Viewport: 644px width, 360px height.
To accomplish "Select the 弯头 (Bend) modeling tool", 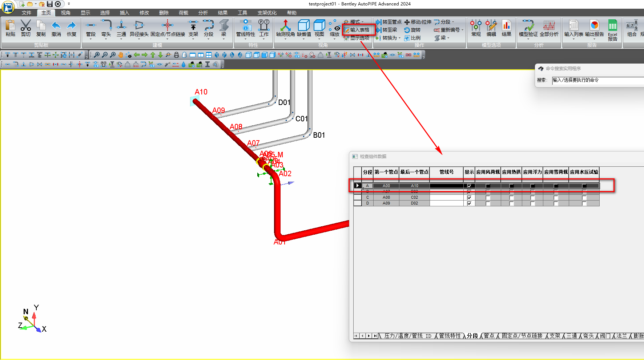I will tap(105, 29).
